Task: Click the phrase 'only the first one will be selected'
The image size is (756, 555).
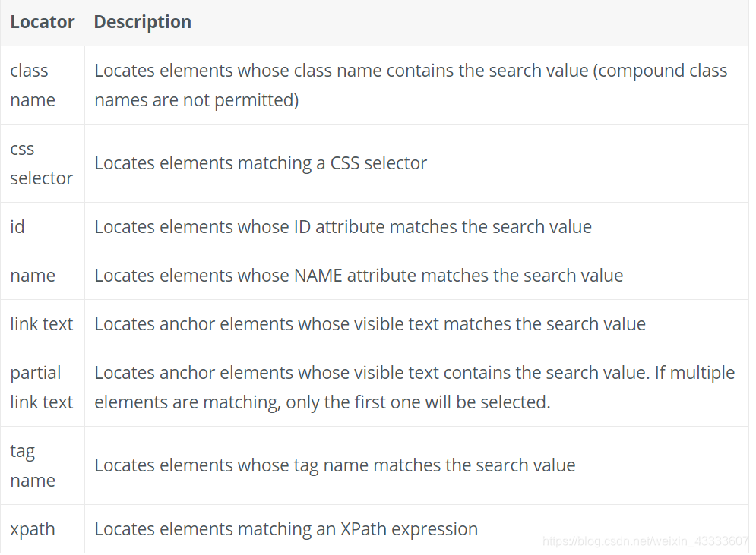Action: coord(418,402)
